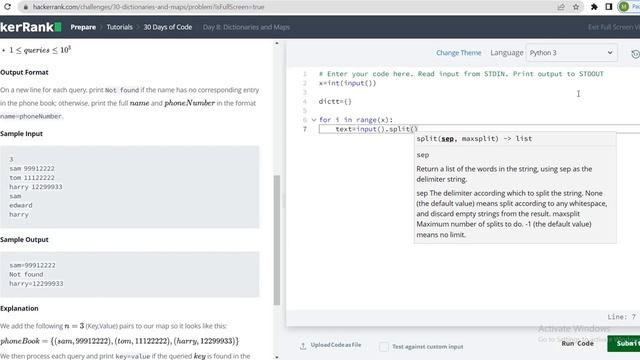Select Day 8: Dictionaries and Maps breadcrumb

[x=246, y=27]
